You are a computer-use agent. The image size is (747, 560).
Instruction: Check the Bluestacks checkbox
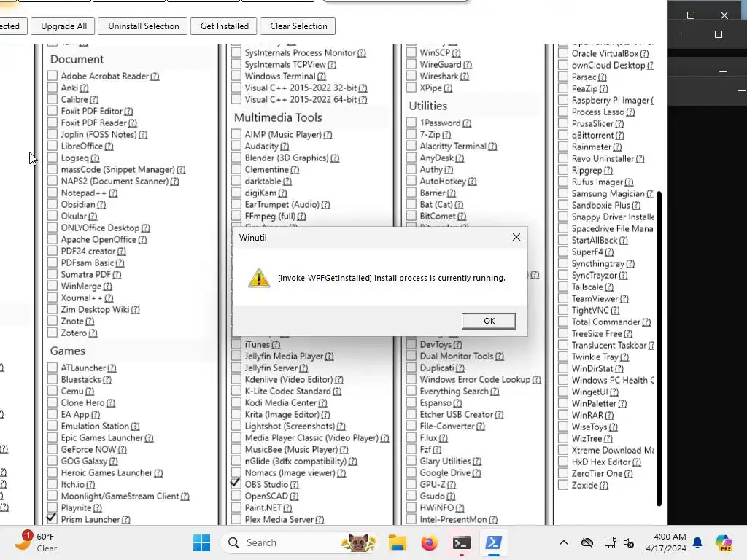pos(53,379)
